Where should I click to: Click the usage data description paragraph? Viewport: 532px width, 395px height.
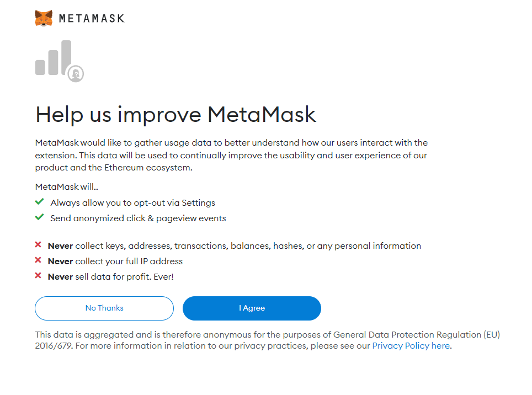coord(231,155)
